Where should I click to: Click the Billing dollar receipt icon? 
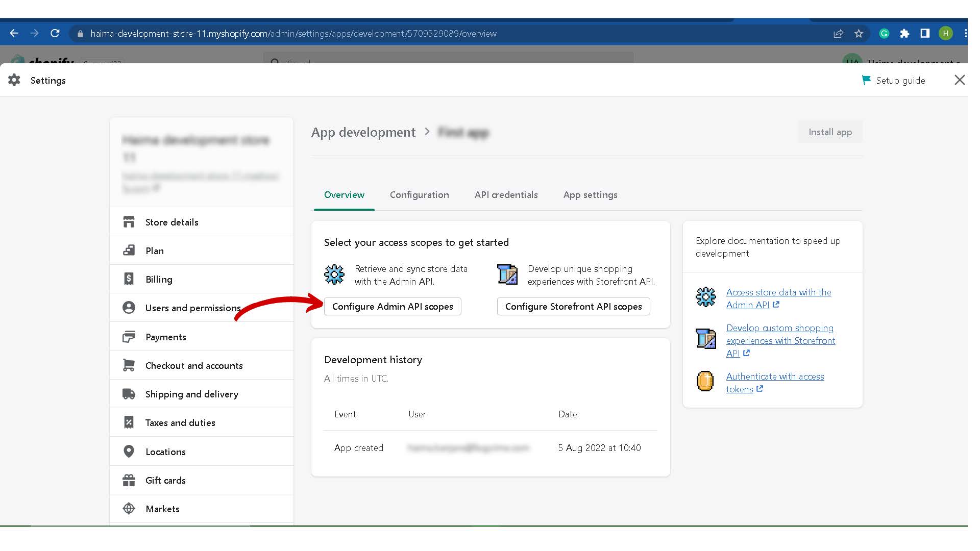129,279
